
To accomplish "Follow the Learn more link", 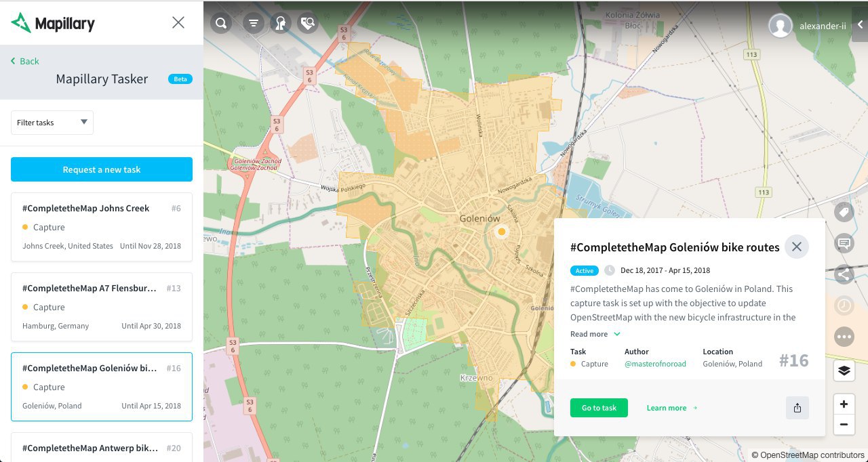I will point(672,408).
